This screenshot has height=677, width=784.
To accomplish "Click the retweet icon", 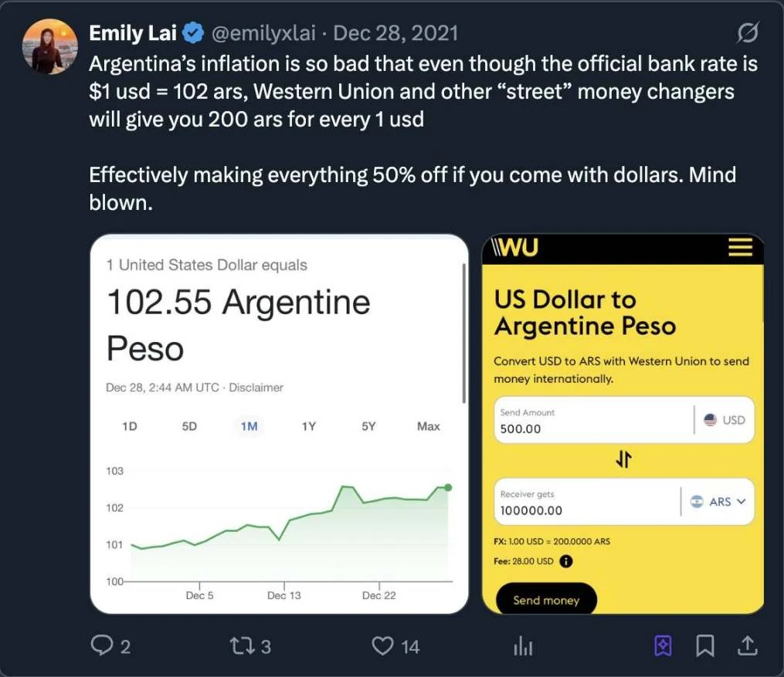I will (x=241, y=645).
